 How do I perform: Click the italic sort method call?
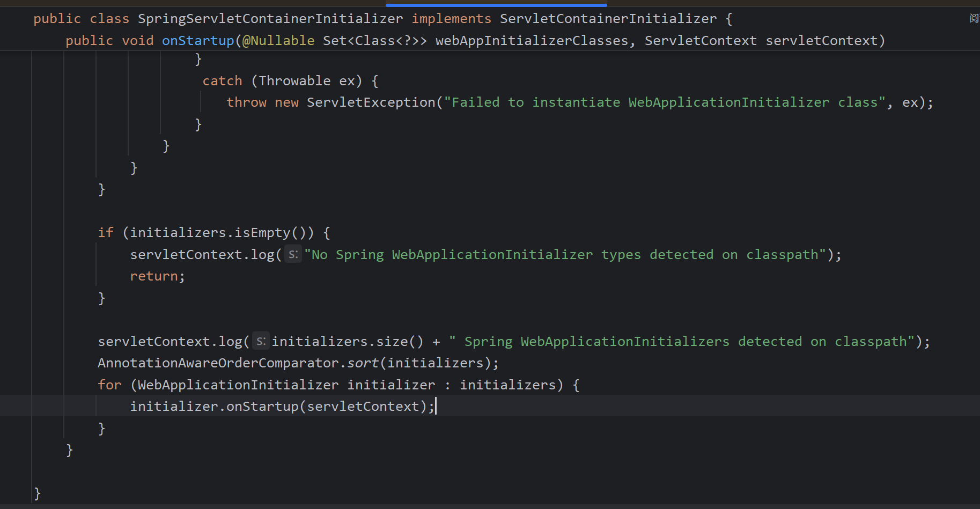pos(363,363)
